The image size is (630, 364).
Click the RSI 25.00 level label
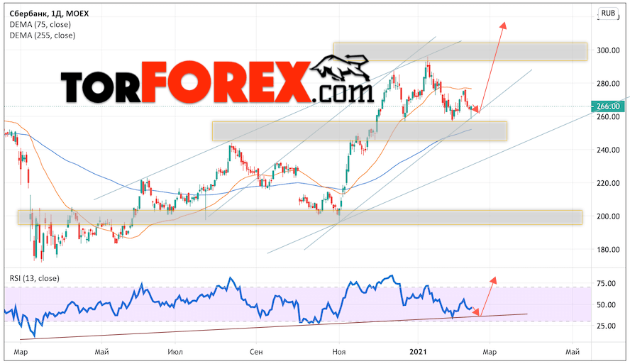click(x=607, y=326)
